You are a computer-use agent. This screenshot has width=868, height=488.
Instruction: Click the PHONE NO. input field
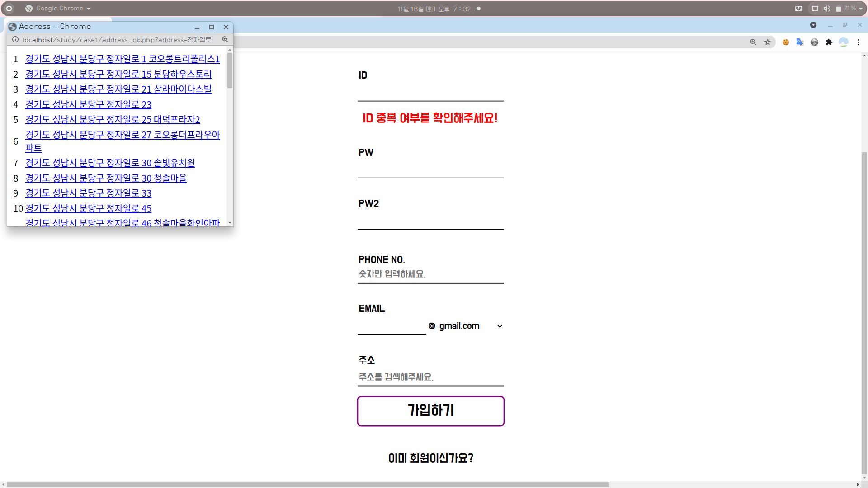[430, 274]
